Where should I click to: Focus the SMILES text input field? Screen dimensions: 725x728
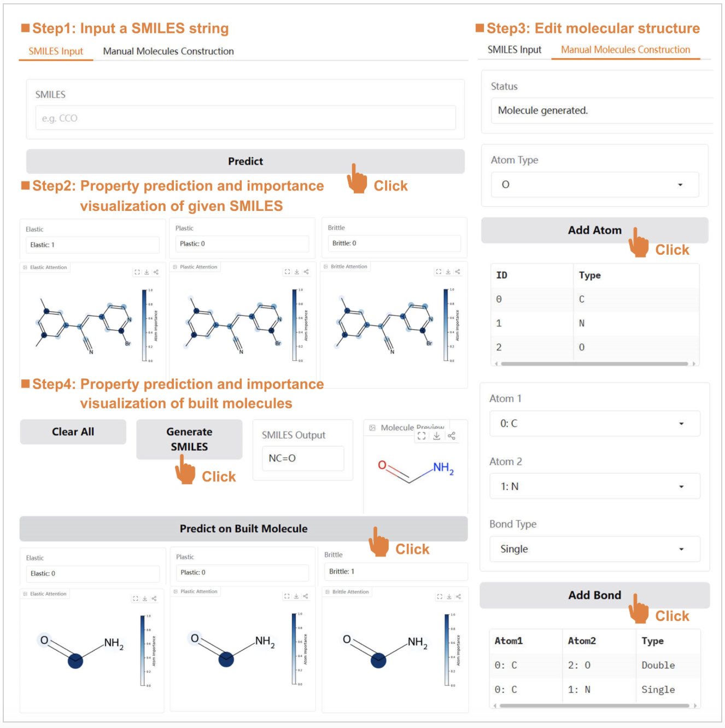tap(245, 118)
